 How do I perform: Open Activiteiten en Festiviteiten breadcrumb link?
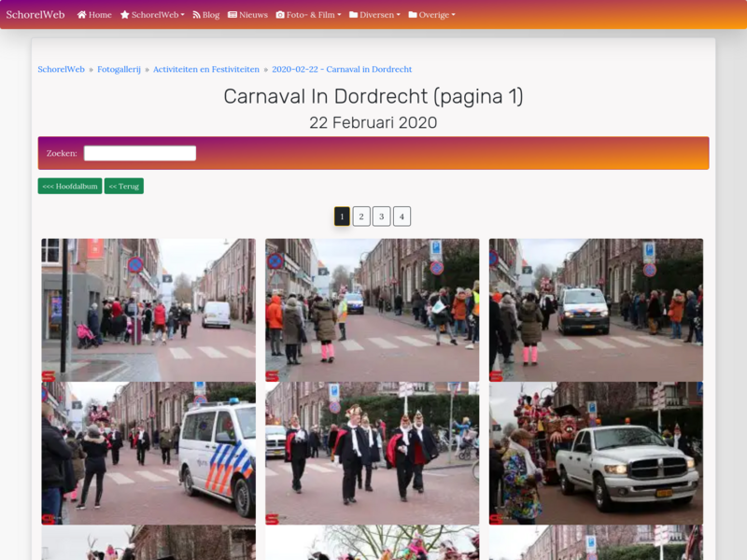(206, 69)
